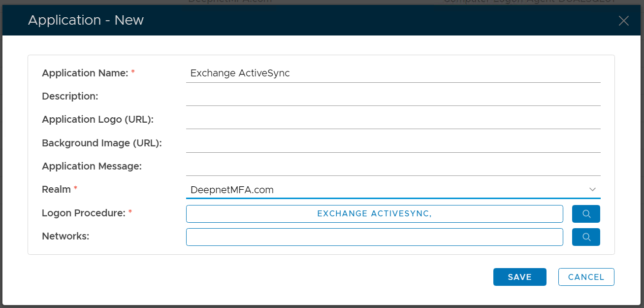Image resolution: width=644 pixels, height=308 pixels.
Task: Focus the Application Message input
Action: tap(393, 167)
